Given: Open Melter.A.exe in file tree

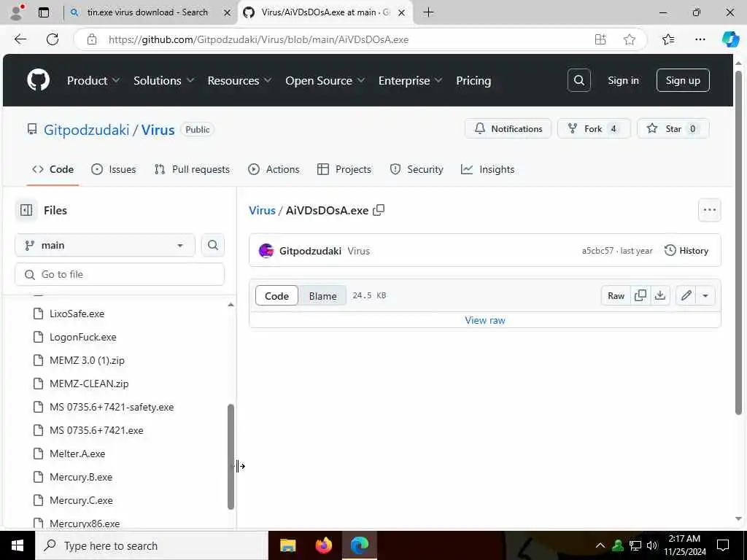Looking at the screenshot, I should [x=77, y=454].
